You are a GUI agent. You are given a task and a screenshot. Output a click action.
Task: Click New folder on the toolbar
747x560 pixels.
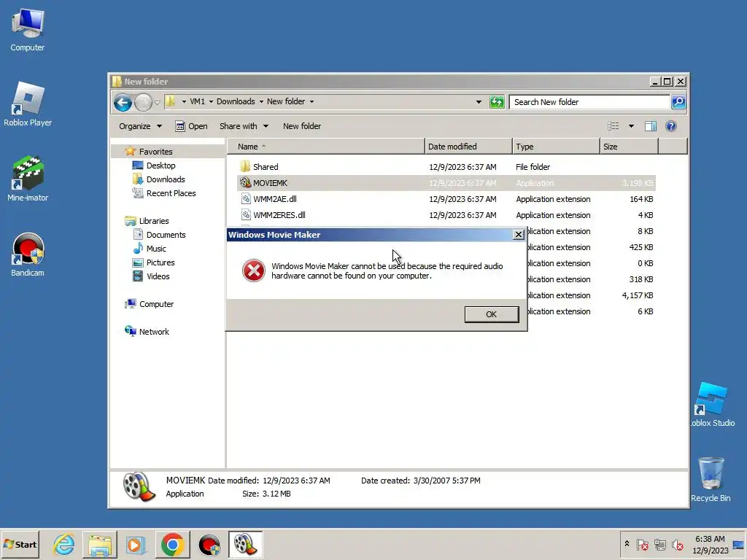coord(301,126)
